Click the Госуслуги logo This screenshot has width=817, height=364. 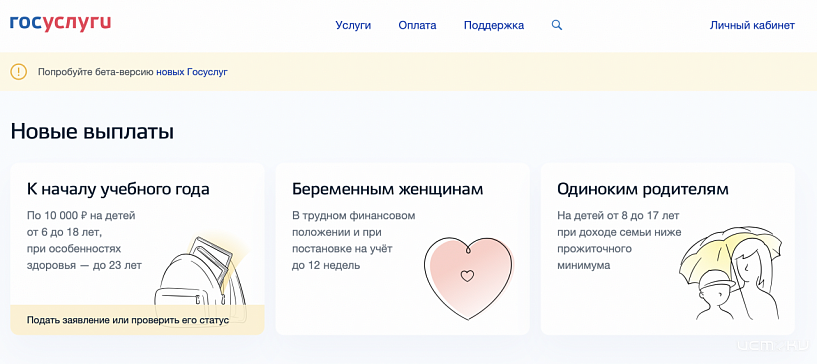coord(60,24)
